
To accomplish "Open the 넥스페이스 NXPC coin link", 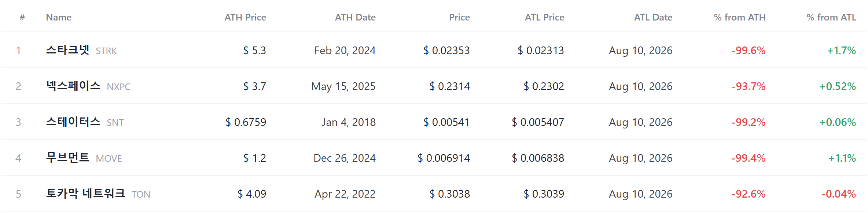I will pos(88,86).
